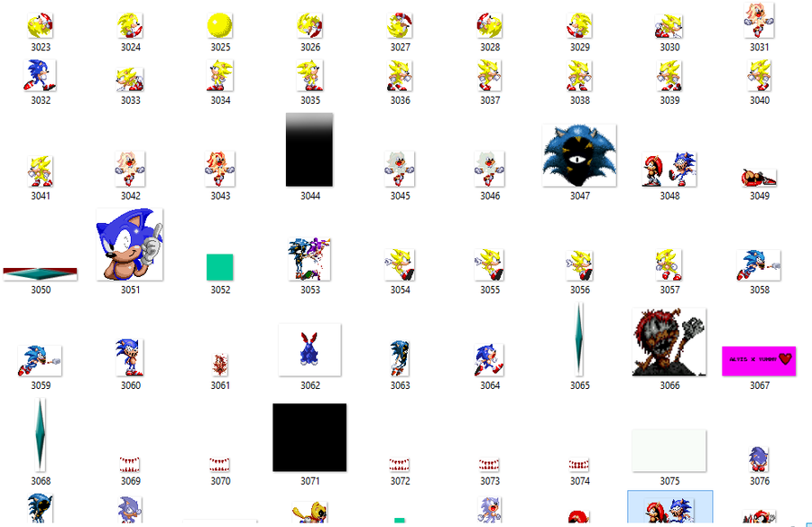Select orange-haired character sprite 3043
812x527 pixels.
click(220, 169)
